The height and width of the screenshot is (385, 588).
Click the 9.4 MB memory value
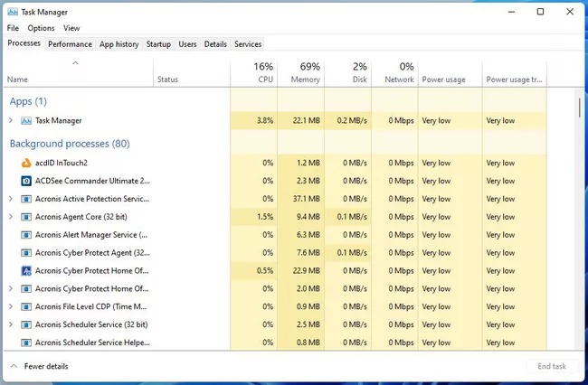click(308, 217)
